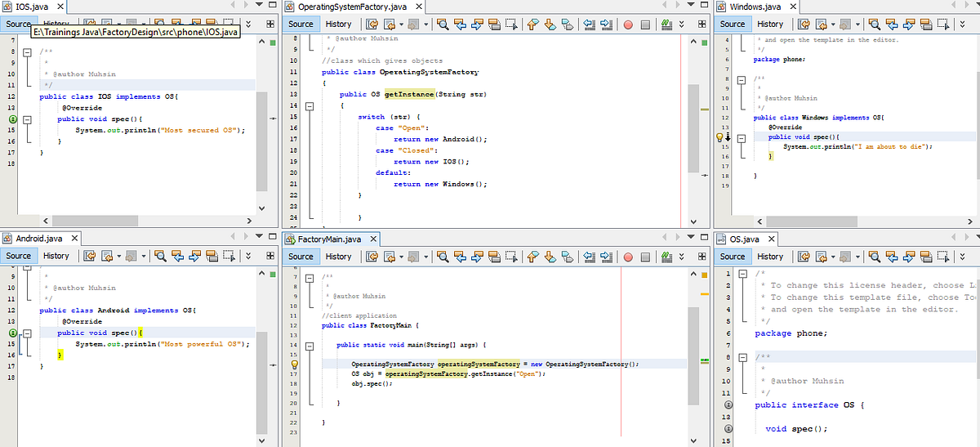
Task: Click Find Selection magnifier in Windows.java toolbar
Action: click(x=875, y=24)
